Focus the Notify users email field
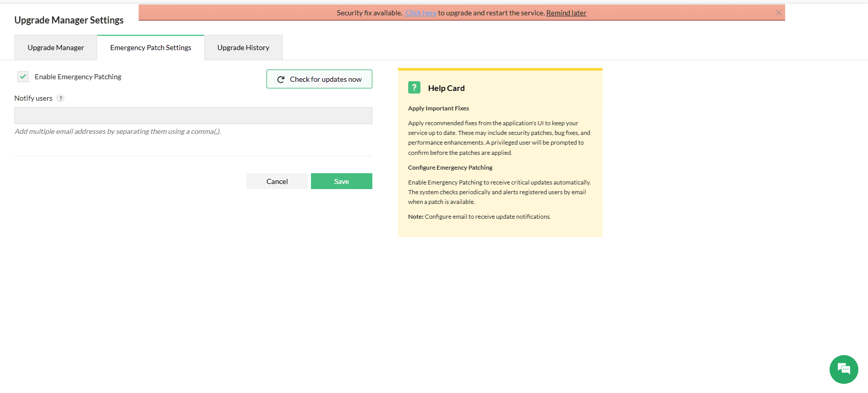This screenshot has width=868, height=393. point(193,115)
